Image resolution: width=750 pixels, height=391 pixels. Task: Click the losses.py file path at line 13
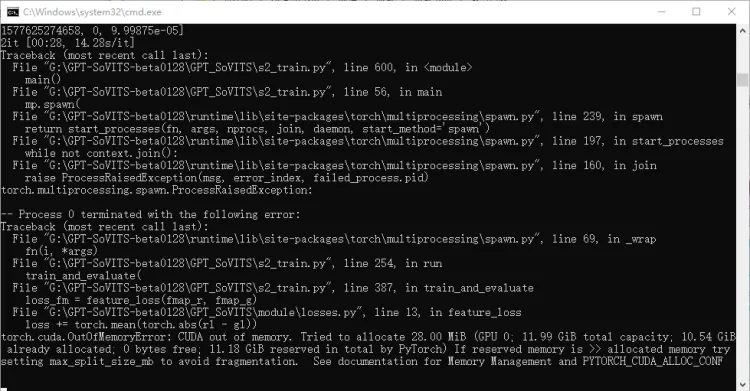point(203,313)
